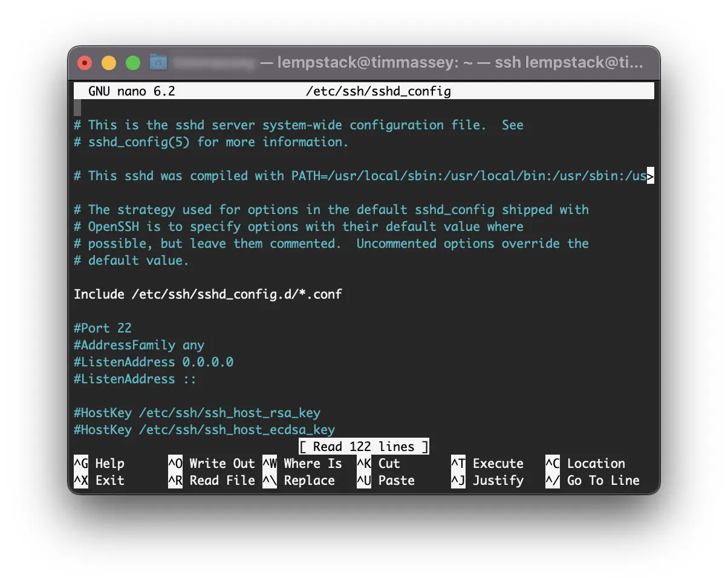Image resolution: width=728 pixels, height=584 pixels.
Task: Click the ^O Write Out shortcut
Action: [x=212, y=464]
